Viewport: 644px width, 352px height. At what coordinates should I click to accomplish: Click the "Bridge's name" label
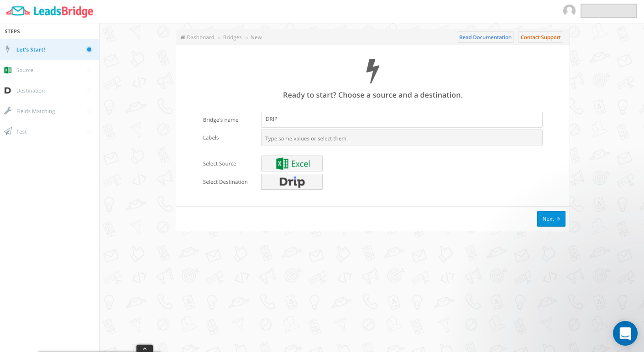tap(221, 120)
